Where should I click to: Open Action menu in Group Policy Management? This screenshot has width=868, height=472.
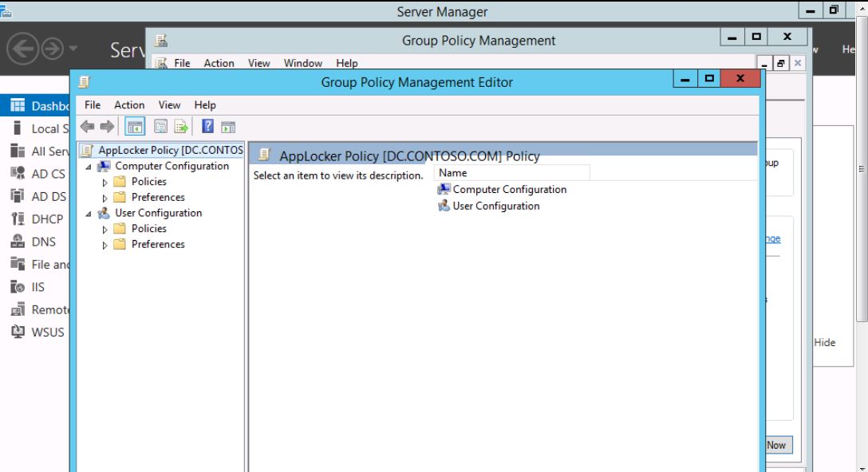click(219, 63)
